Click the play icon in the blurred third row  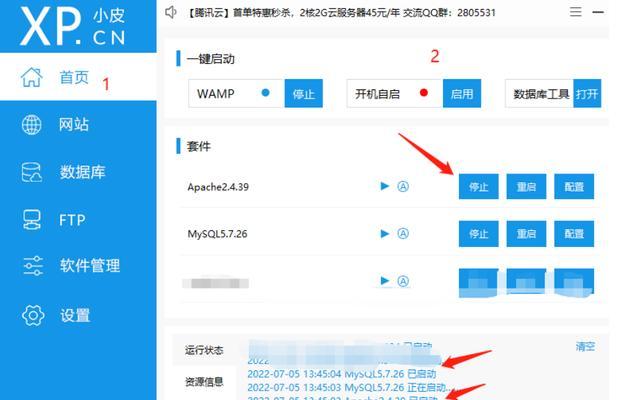click(385, 281)
